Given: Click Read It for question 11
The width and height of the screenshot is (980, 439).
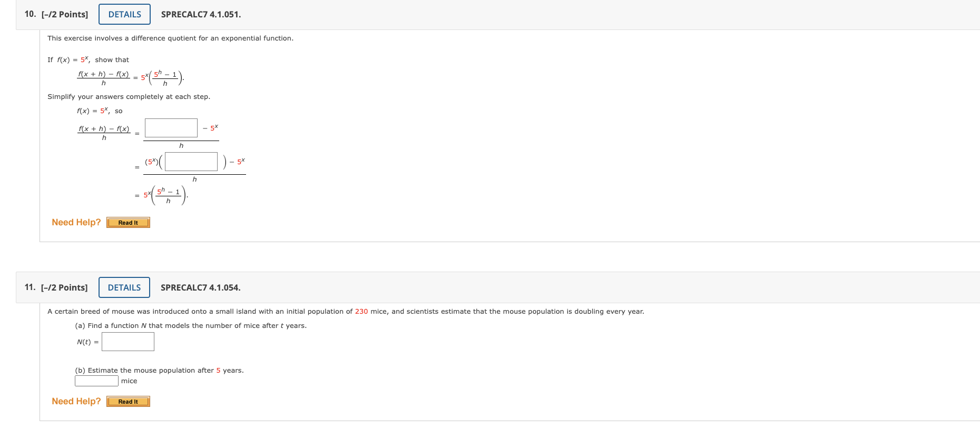Looking at the screenshot, I should tap(128, 402).
